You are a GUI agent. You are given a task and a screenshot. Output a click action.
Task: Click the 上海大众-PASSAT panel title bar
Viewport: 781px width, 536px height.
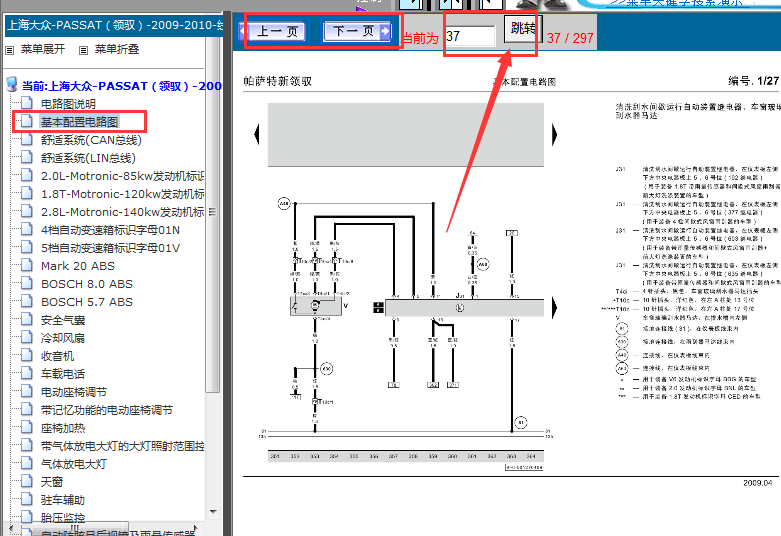[x=114, y=25]
